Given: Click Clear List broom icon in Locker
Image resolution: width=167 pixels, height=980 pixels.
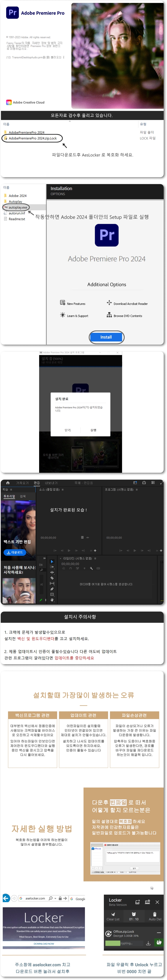Looking at the screenshot, I should pyautogui.click(x=113, y=914).
